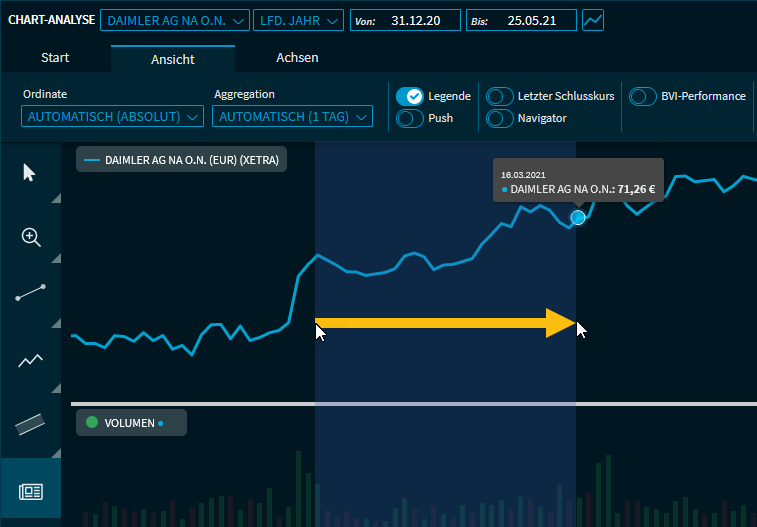
Task: Open the DAIMLER AG NA O.N. dropdown
Action: pyautogui.click(x=175, y=20)
